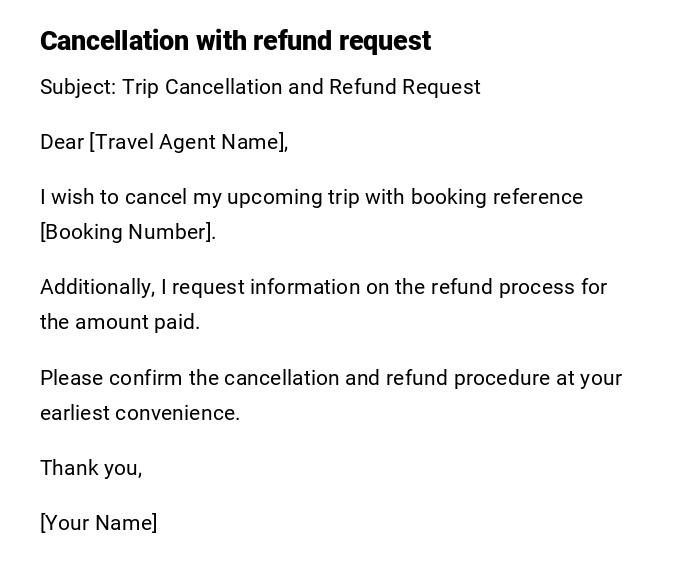
Task: Click the Subject line text
Action: (x=260, y=87)
